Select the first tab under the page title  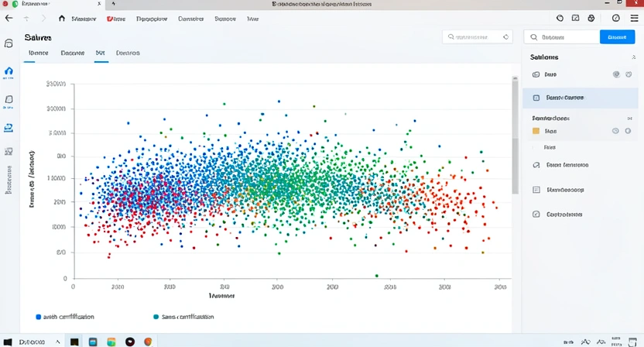click(x=37, y=53)
